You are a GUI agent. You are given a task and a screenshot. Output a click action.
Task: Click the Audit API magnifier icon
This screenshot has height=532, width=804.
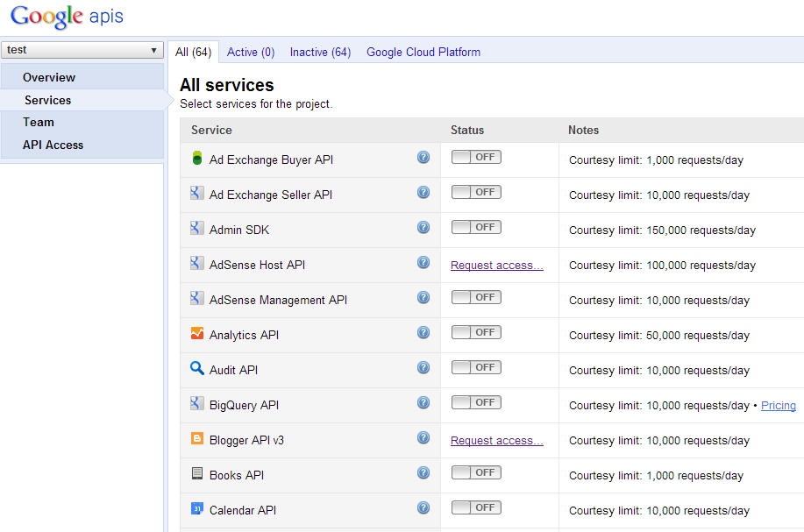pyautogui.click(x=197, y=369)
